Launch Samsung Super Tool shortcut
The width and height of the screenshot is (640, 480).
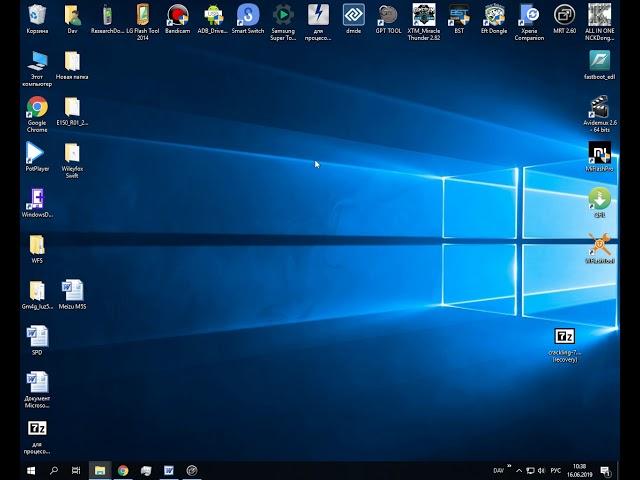283,22
